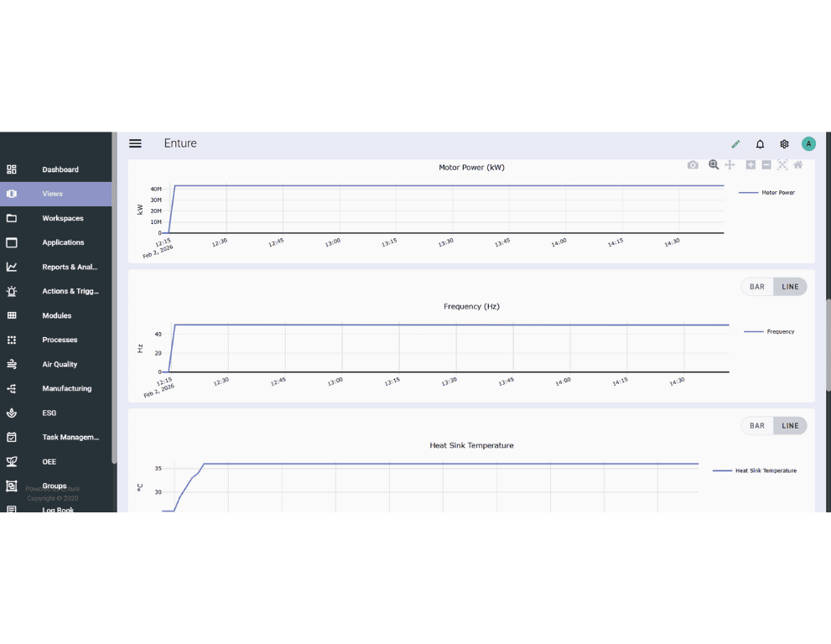Switch Frequency chart to BAR
The image size is (831, 644).
pyautogui.click(x=757, y=287)
